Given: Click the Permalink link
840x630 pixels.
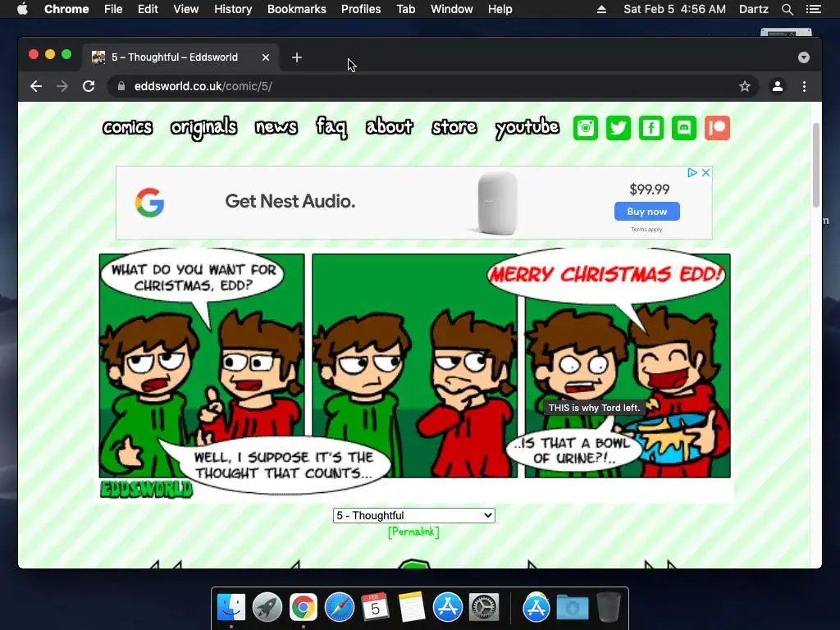Looking at the screenshot, I should (x=413, y=532).
